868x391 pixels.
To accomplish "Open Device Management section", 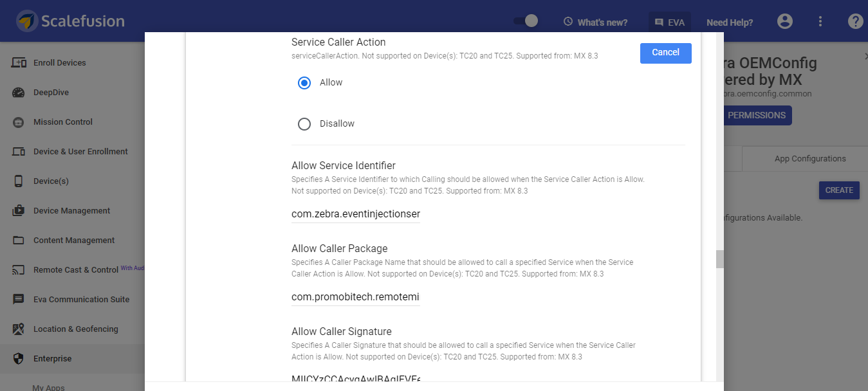I will [x=72, y=210].
